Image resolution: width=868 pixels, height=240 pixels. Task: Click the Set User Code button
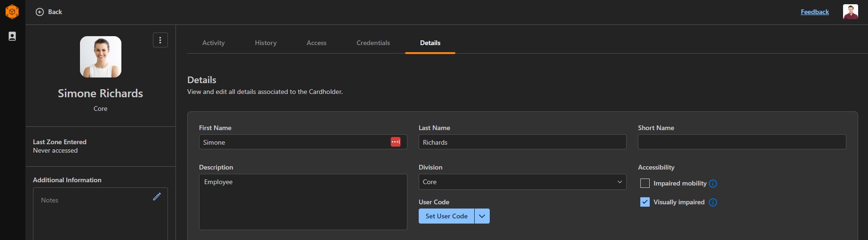coord(446,216)
